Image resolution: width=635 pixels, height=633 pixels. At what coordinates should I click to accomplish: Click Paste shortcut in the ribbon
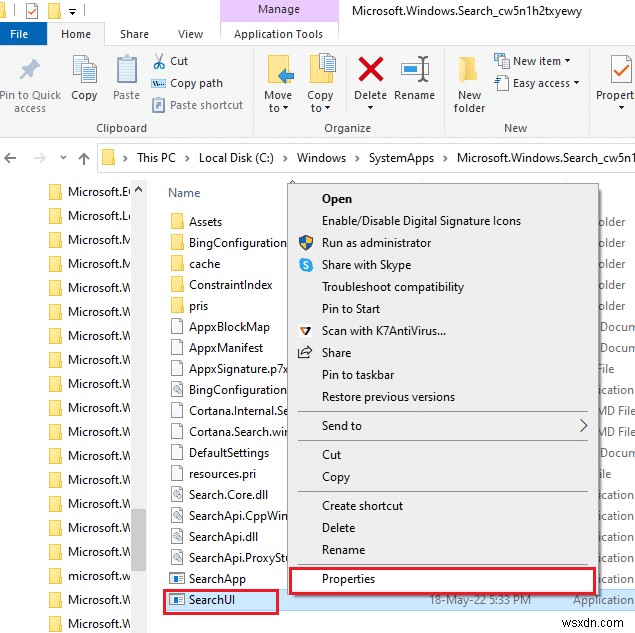click(198, 105)
